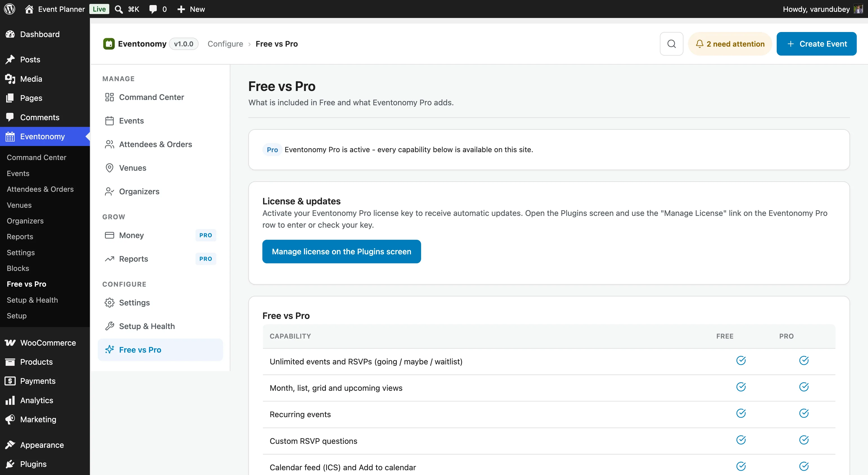Click the plus icon next to New
The image size is (868, 475).
(181, 9)
